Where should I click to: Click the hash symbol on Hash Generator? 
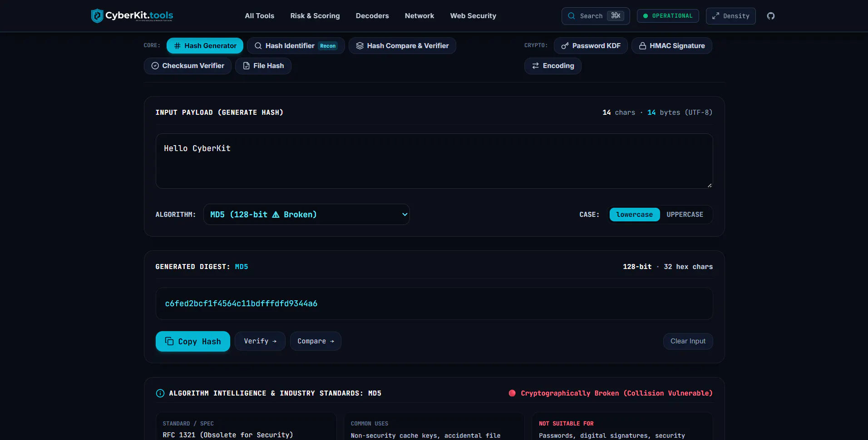point(178,46)
